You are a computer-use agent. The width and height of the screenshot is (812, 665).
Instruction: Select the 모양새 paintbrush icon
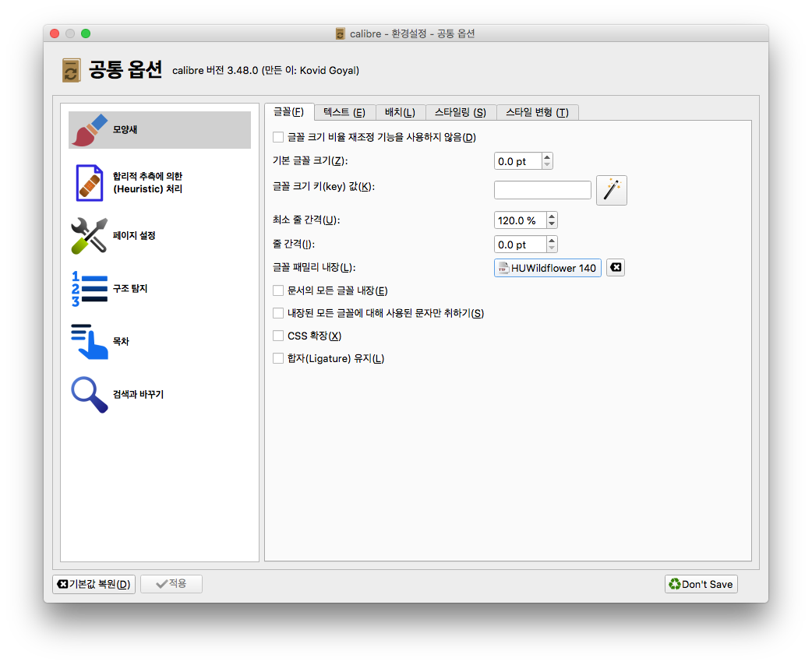(90, 130)
